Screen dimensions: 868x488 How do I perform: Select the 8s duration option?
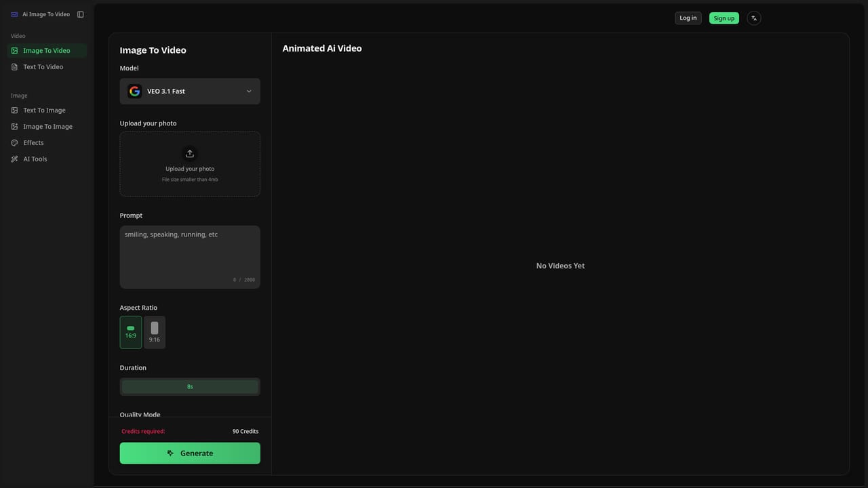190,386
